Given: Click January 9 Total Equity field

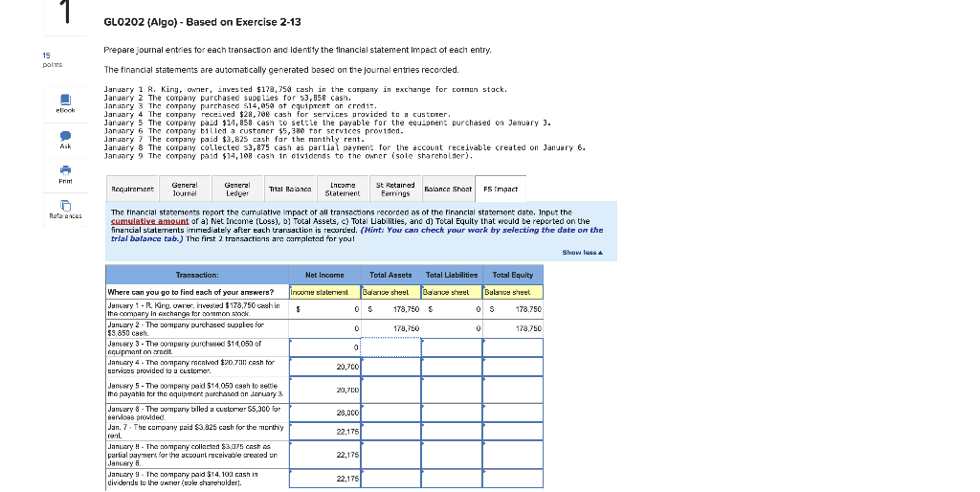Looking at the screenshot, I should click(x=513, y=479).
